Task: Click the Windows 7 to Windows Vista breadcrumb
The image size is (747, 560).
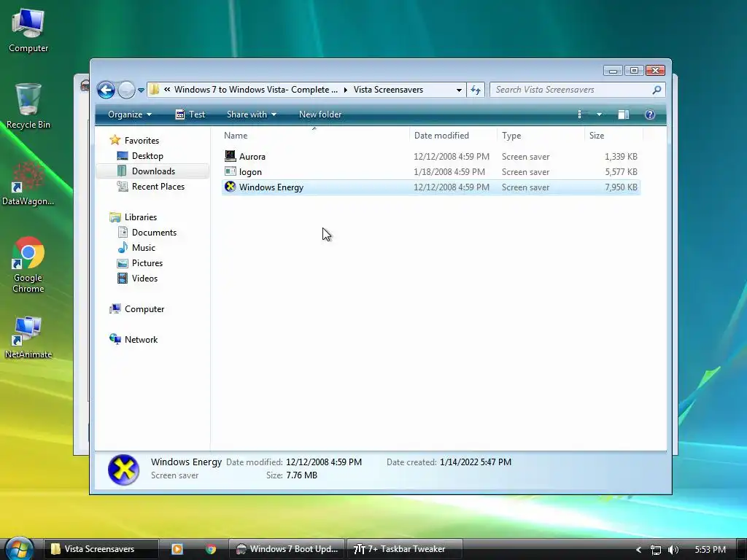Action: (x=256, y=90)
